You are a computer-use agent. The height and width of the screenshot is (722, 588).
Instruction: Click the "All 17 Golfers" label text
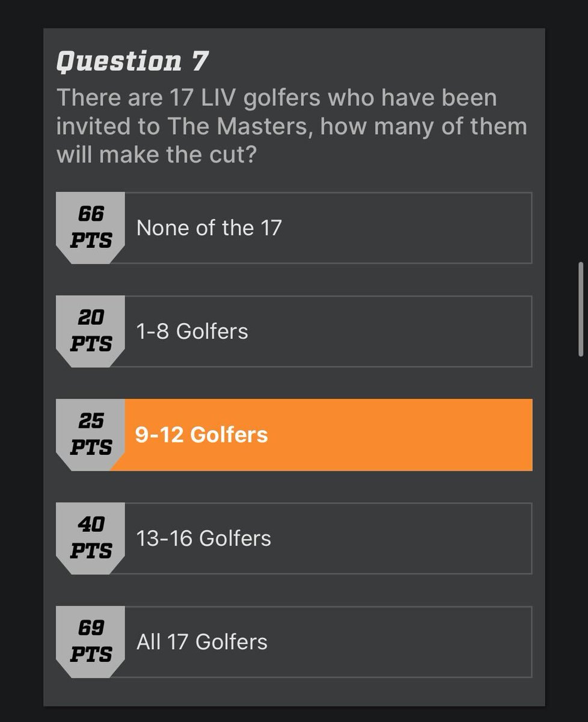tap(202, 642)
